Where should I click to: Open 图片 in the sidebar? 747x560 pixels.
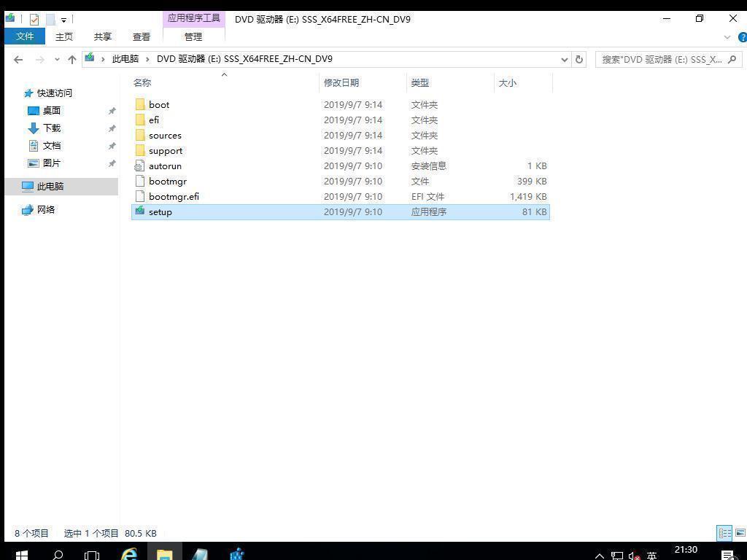tap(52, 163)
